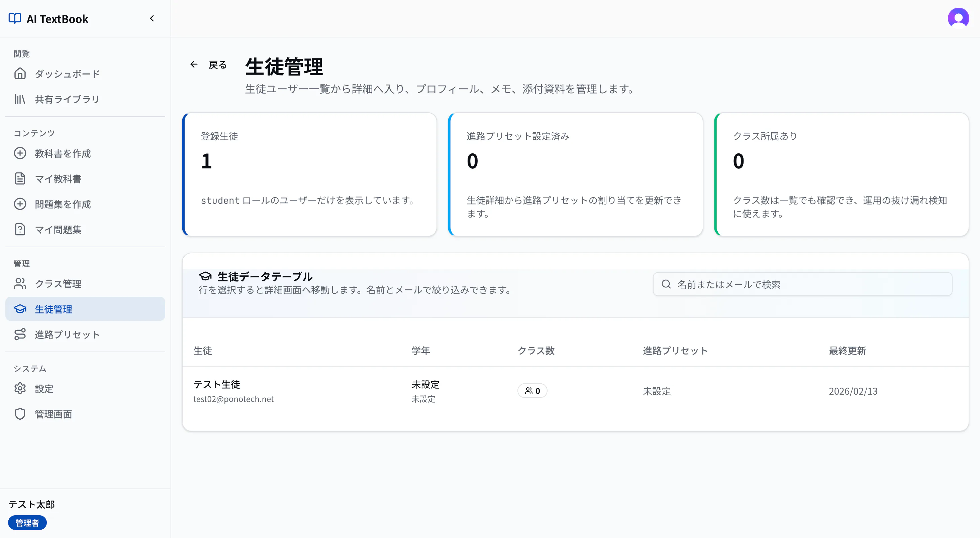Open ダッシュボード from the sidebar
This screenshot has height=538, width=980.
point(85,74)
